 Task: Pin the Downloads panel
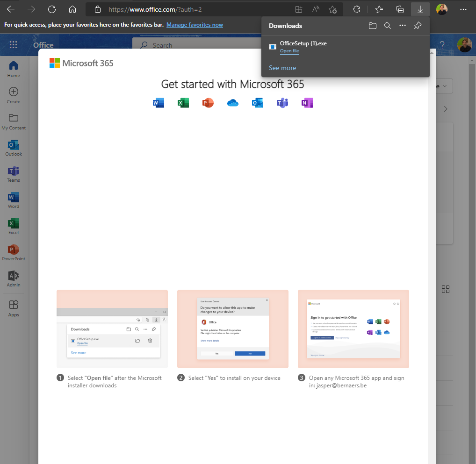coord(418,26)
